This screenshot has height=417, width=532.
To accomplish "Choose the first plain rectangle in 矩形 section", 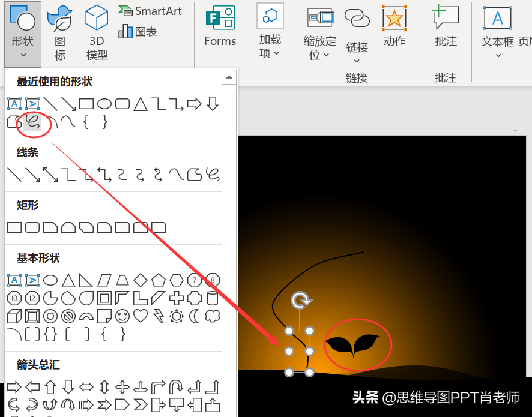I will coord(14,227).
